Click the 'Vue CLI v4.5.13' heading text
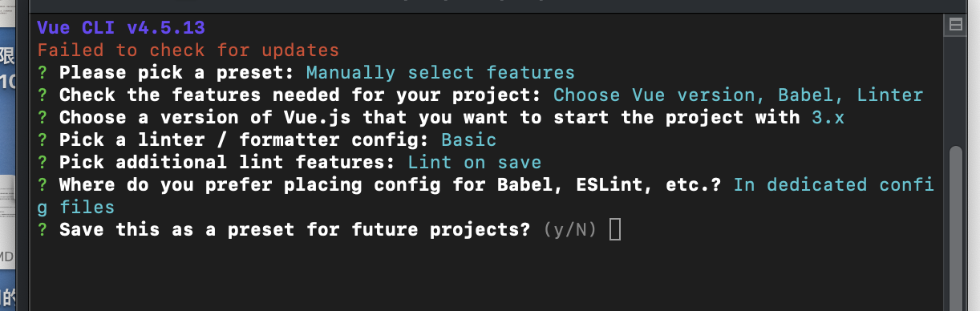Image resolution: width=980 pixels, height=311 pixels. tap(121, 27)
